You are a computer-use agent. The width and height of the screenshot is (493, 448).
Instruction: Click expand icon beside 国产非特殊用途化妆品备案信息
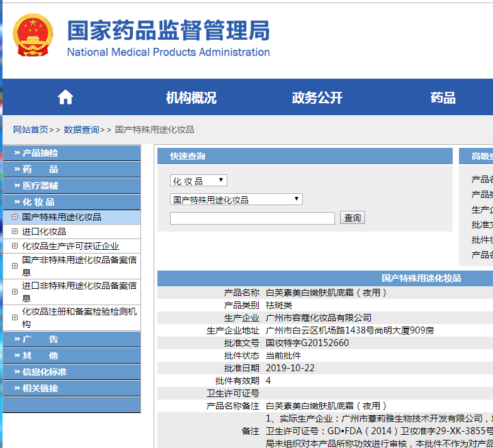pos(14,266)
